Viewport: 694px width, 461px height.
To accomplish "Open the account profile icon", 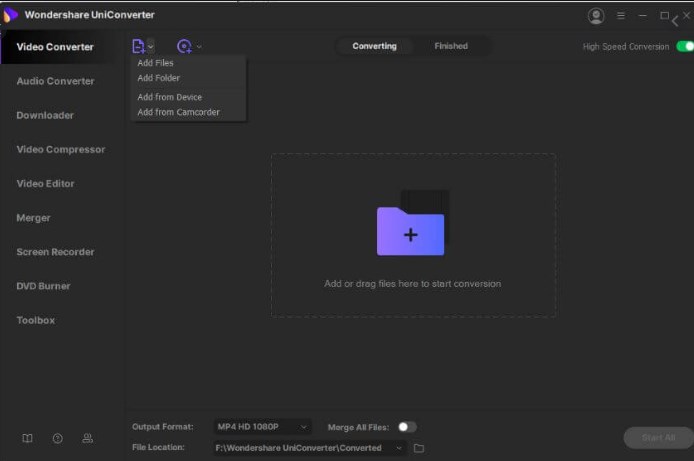I will click(x=596, y=16).
